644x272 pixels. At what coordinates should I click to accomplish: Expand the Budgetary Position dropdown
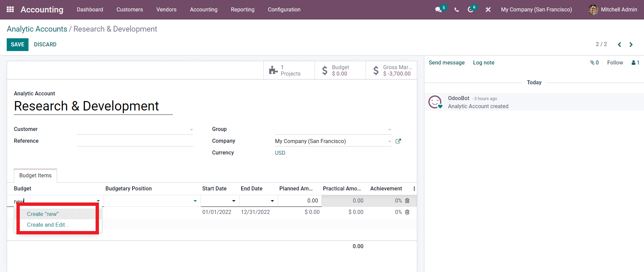[x=195, y=201]
